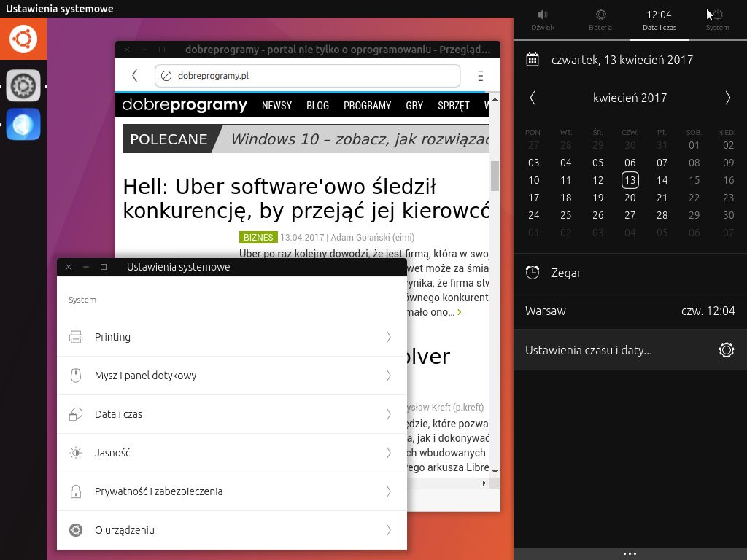Expand the Data i czas row chevron

pos(389,414)
